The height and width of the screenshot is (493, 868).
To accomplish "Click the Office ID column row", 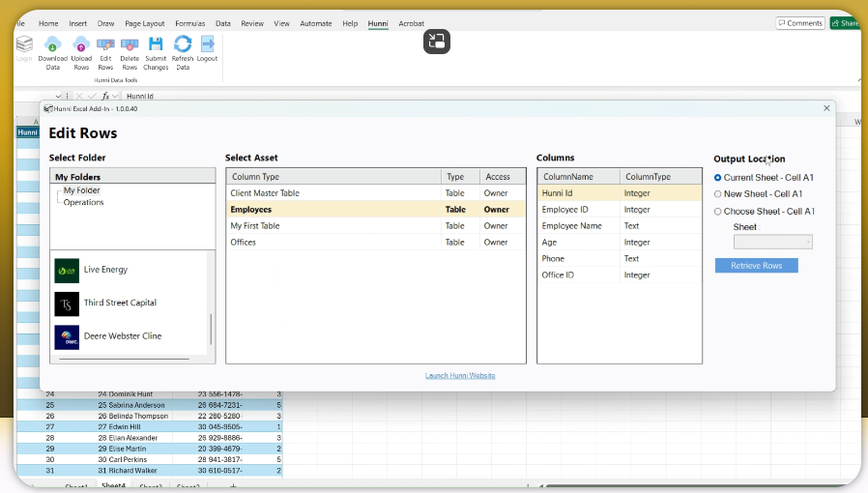I will tap(620, 275).
